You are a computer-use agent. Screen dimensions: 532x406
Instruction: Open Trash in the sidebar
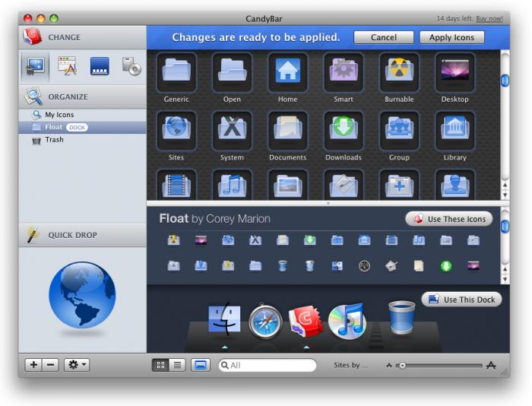point(82,140)
